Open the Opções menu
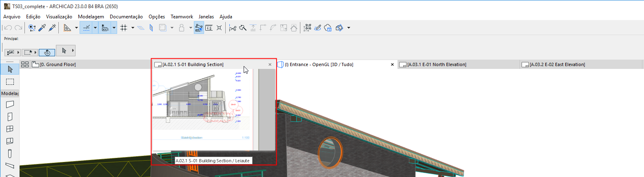The image size is (644, 177). coord(157,17)
